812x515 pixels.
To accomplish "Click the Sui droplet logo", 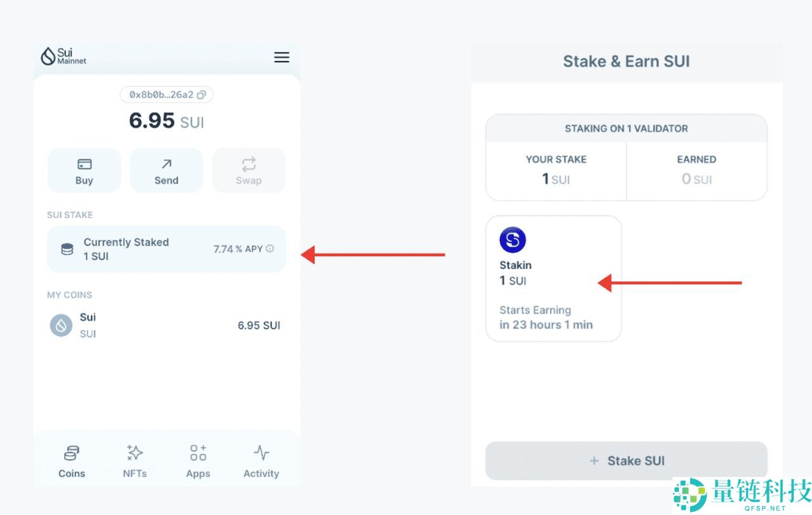I will [x=48, y=57].
